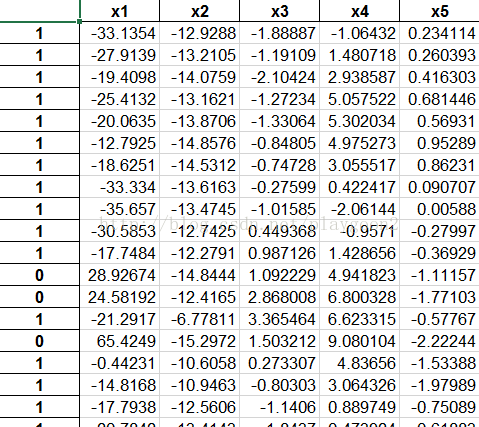Select the cell with 3.365464
Image resolution: width=479 pixels, height=427 pixels.
pos(280,319)
